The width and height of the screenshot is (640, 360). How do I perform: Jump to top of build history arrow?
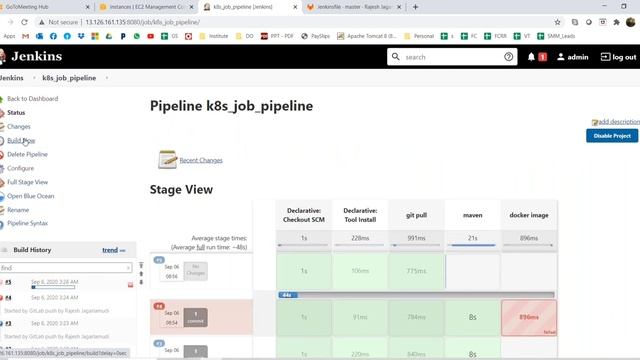click(x=141, y=265)
